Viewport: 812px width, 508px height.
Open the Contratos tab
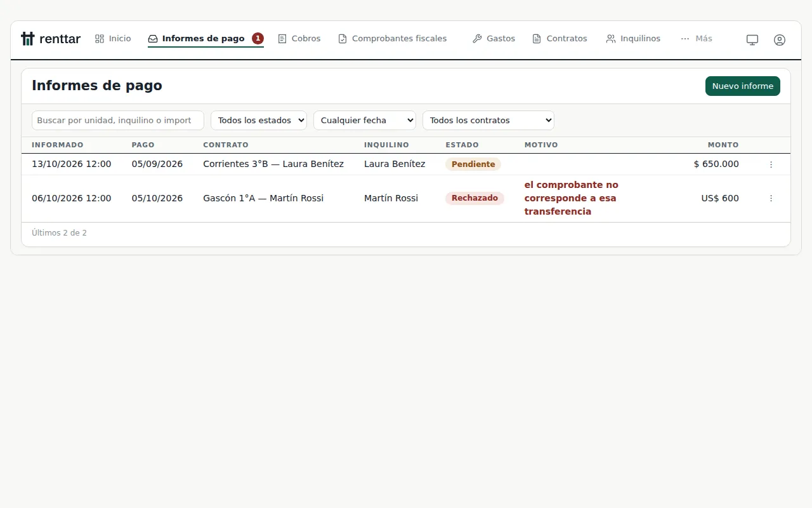pos(560,39)
